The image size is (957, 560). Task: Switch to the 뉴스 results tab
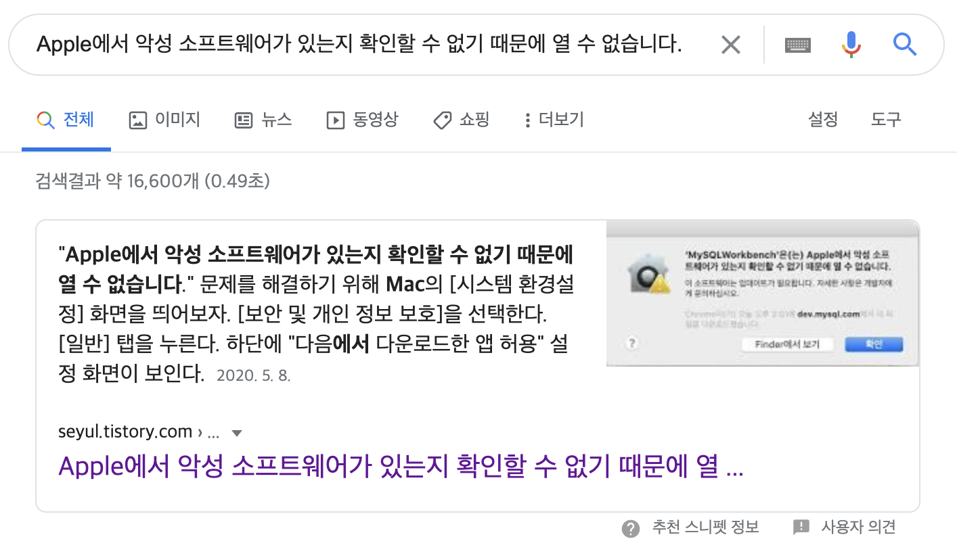point(263,120)
